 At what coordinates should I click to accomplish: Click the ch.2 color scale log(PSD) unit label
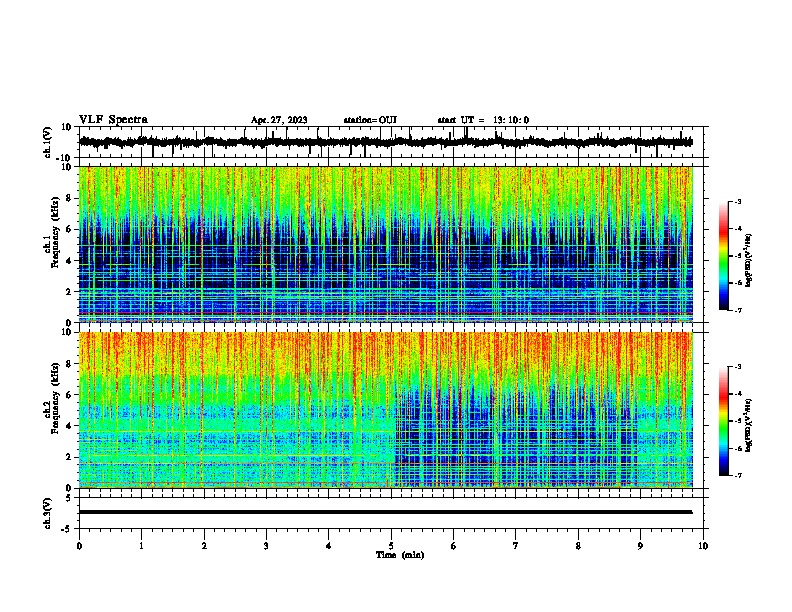749,425
